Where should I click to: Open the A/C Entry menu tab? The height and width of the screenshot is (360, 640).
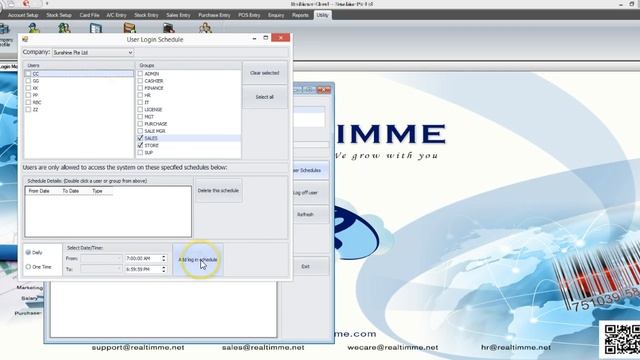[x=116, y=15]
